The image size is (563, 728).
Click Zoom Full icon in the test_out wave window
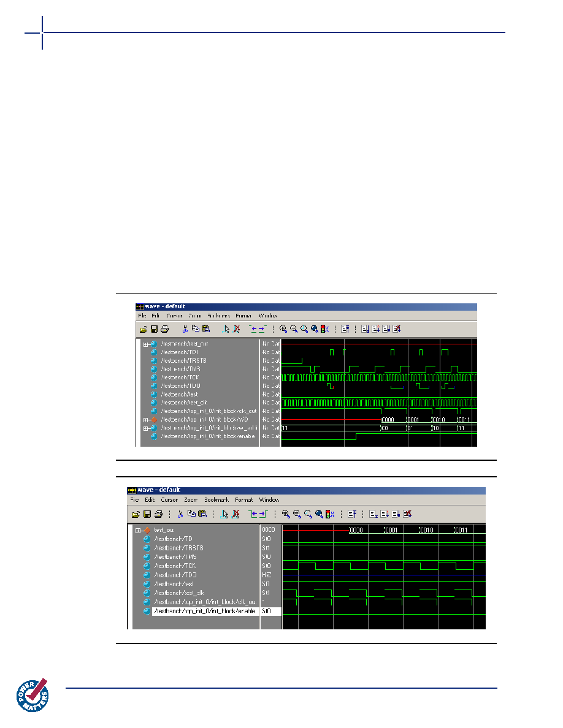319,514
